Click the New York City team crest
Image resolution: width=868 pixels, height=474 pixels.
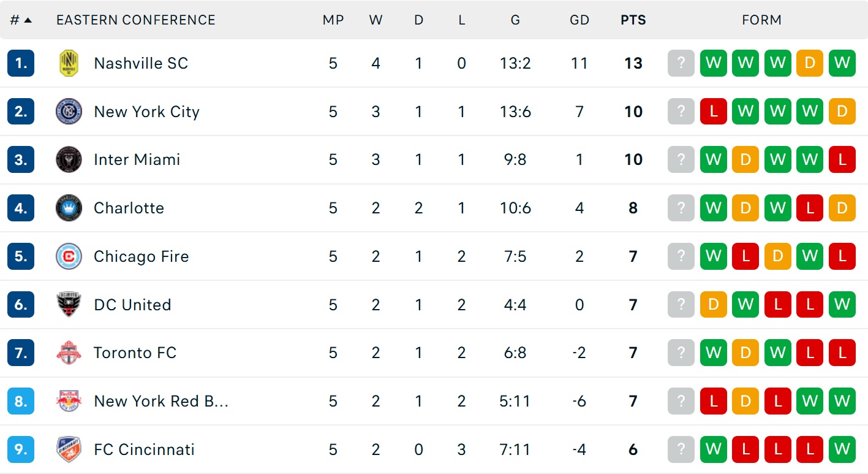click(x=69, y=112)
